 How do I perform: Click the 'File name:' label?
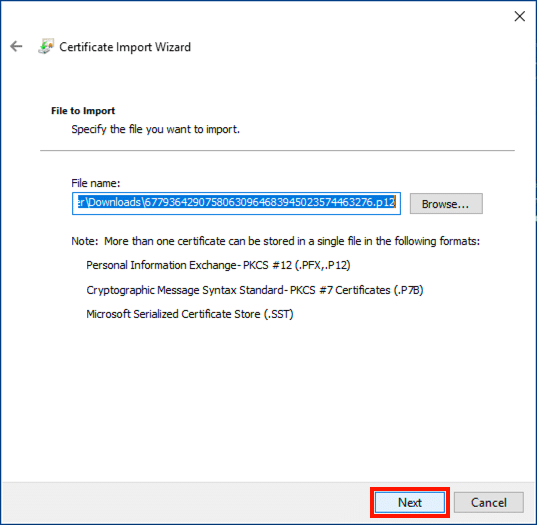pos(96,183)
